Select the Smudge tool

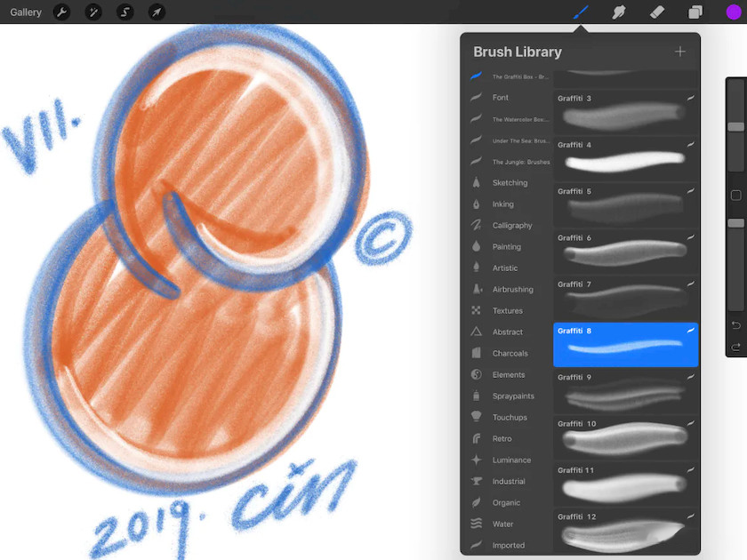click(619, 12)
